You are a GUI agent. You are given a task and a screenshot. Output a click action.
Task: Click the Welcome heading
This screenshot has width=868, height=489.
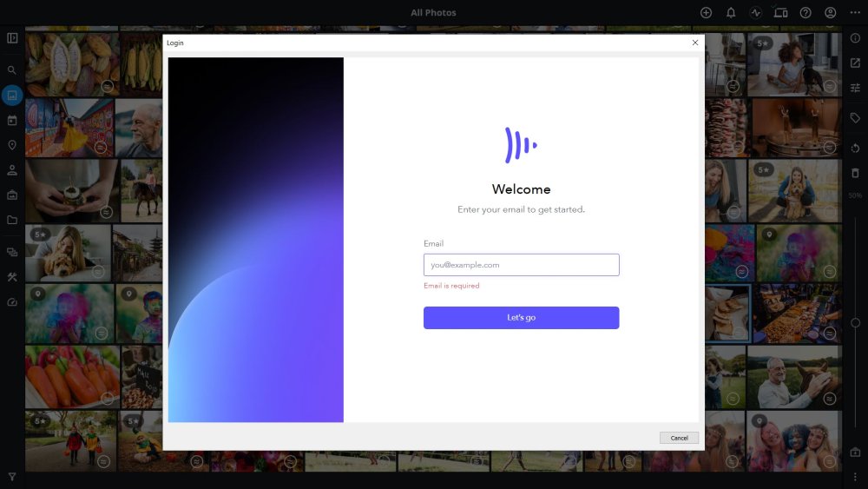coord(521,189)
